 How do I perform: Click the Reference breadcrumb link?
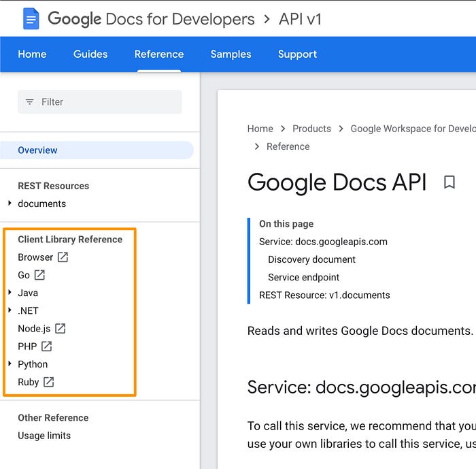(x=288, y=146)
